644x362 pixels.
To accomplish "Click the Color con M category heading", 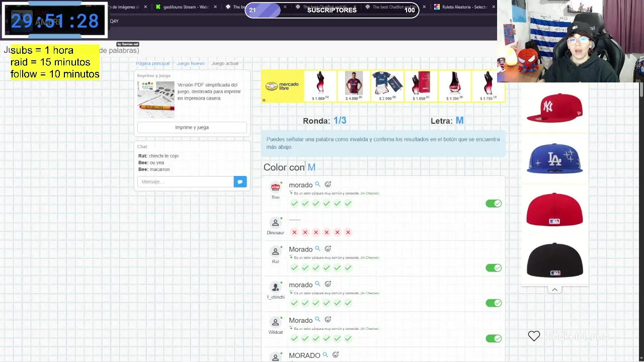I will (x=289, y=167).
